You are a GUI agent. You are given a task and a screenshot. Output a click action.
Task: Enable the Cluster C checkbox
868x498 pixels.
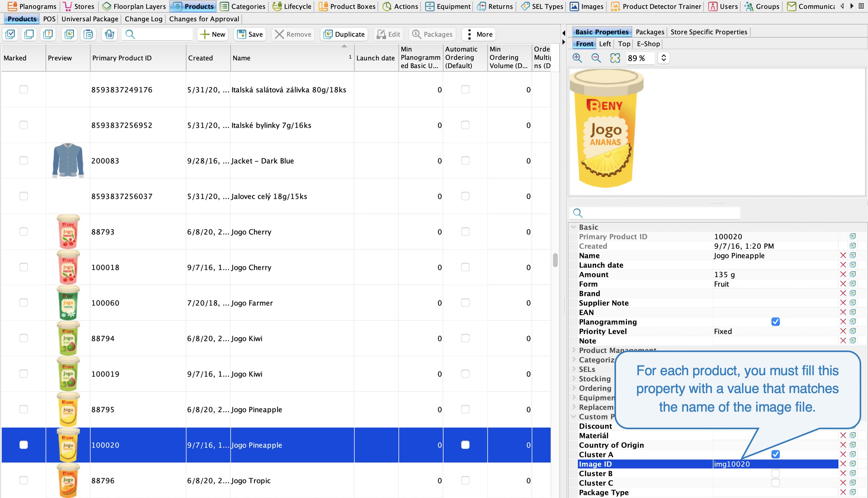point(775,483)
